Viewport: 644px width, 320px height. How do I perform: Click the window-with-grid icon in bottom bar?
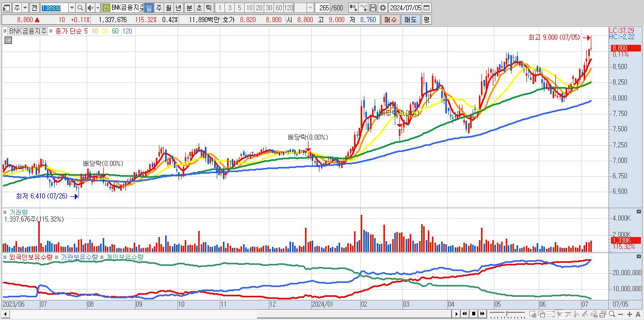point(533,314)
